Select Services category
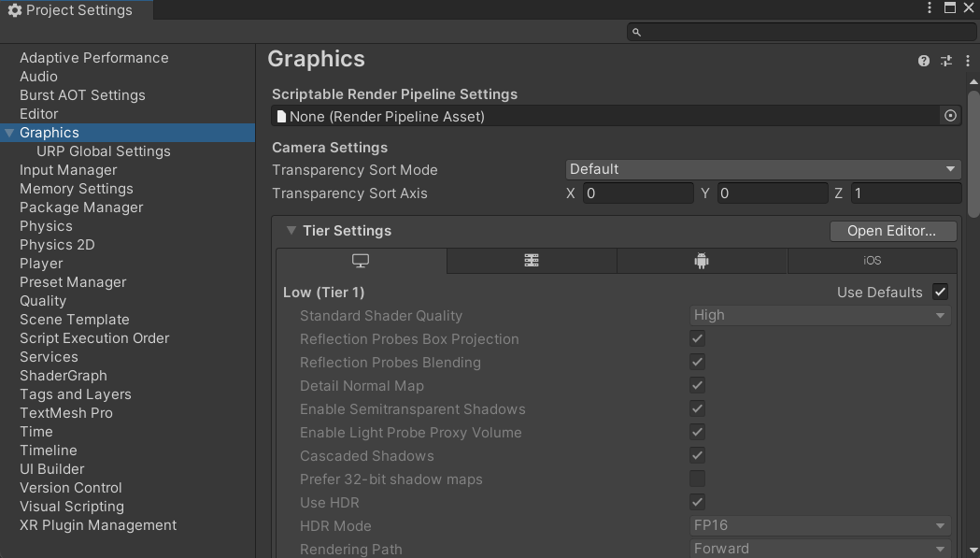This screenshot has width=980, height=558. (49, 357)
